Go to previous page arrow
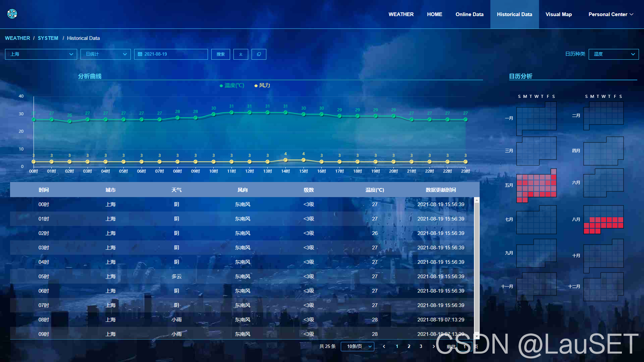The height and width of the screenshot is (362, 644). coord(384,347)
